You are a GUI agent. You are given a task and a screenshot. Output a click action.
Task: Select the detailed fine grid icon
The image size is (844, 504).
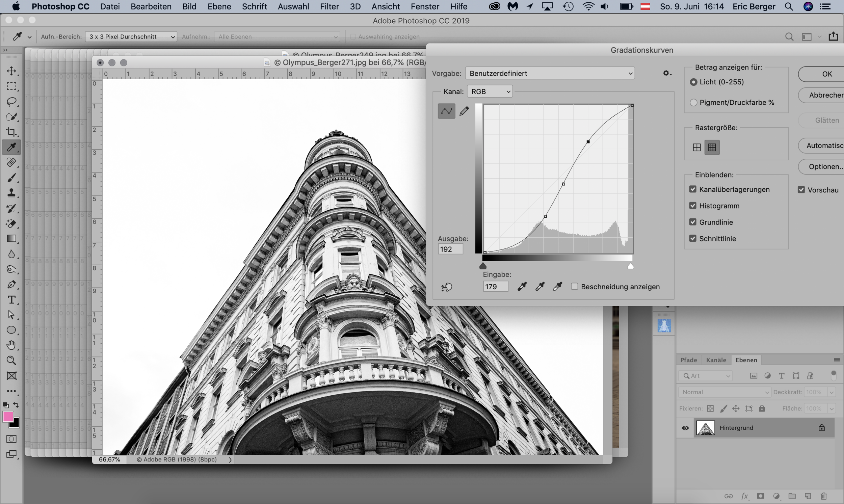[712, 148]
